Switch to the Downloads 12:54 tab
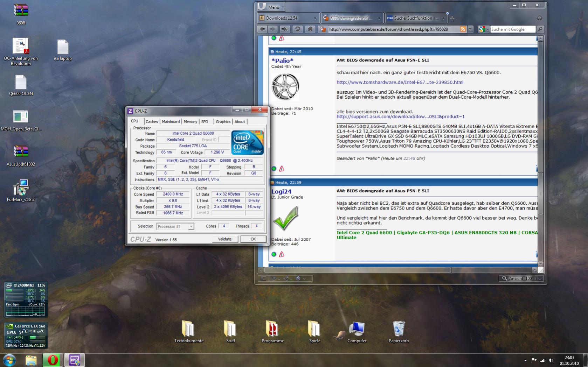Screen dimensions: 588x367 pyautogui.click(x=288, y=18)
